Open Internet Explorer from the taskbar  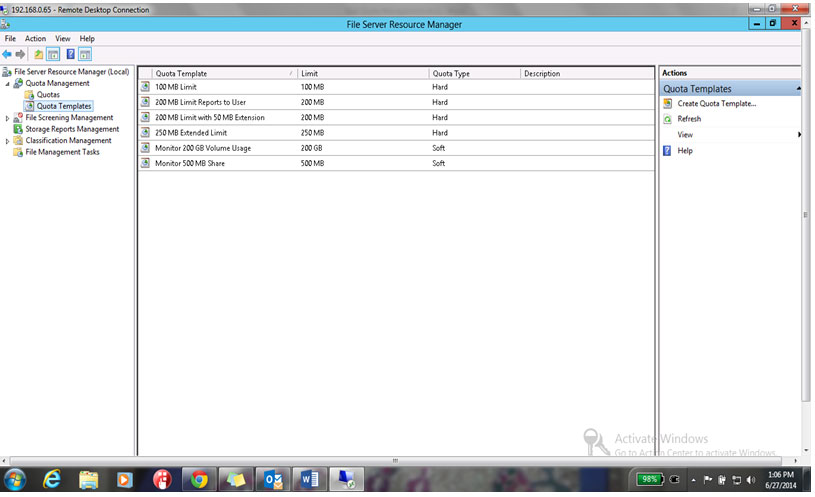51,479
